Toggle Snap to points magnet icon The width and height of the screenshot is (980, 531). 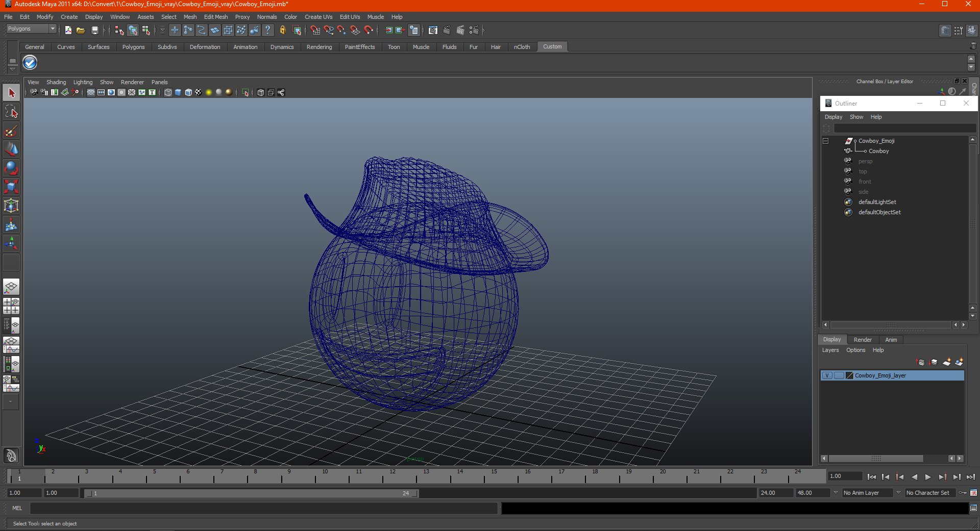pos(342,31)
